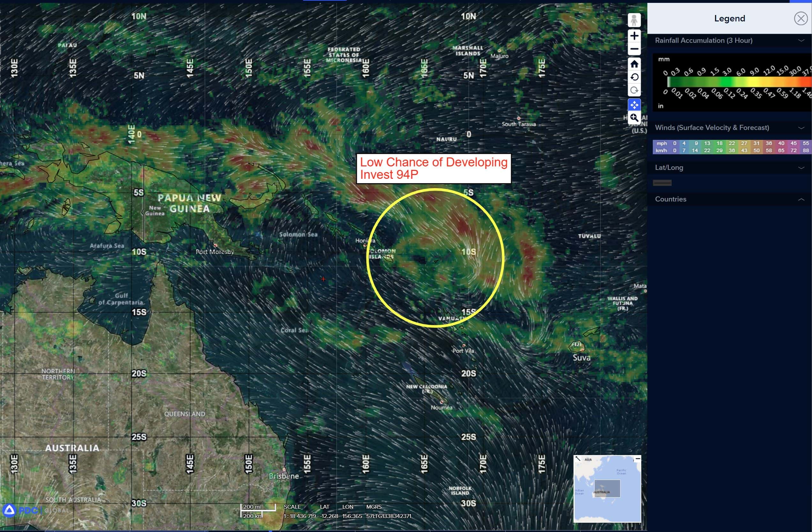Close the Legend panel

pyautogui.click(x=801, y=19)
